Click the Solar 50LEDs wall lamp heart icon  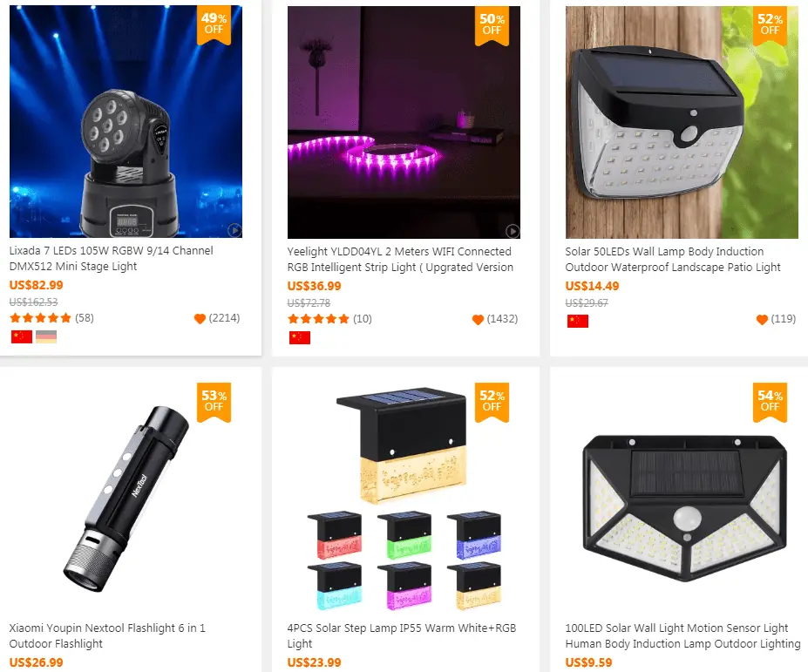click(762, 320)
